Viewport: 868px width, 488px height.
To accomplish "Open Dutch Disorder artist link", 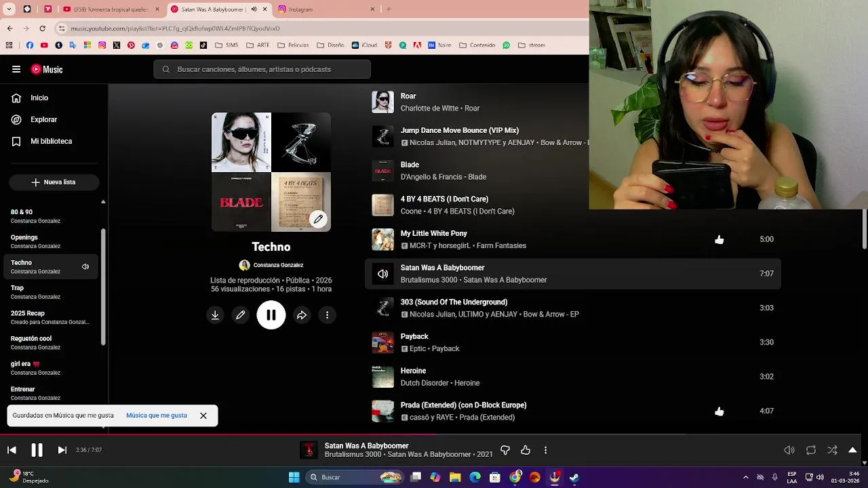I will (x=425, y=383).
